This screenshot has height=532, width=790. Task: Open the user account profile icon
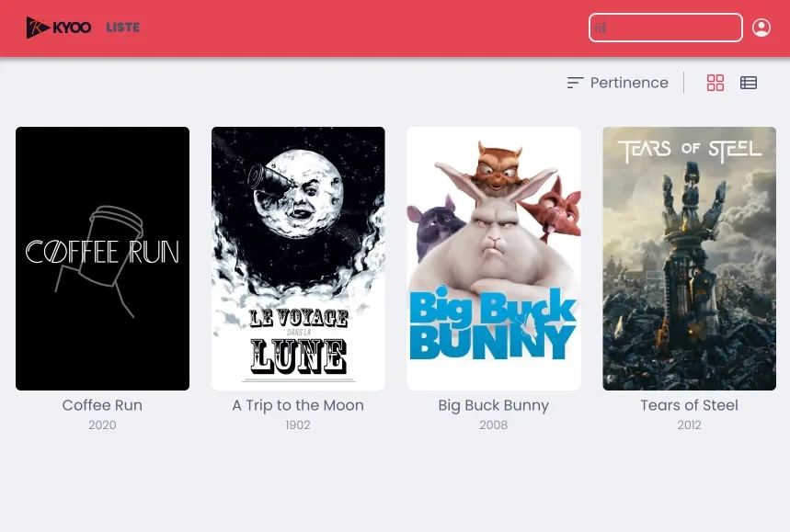point(761,28)
